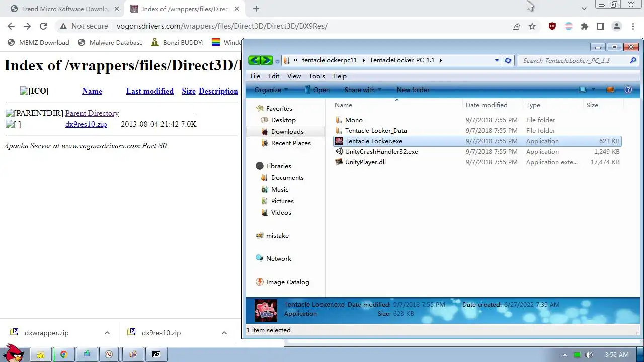Select Desktop under Favorites
This screenshot has width=644, height=362.
coord(283,120)
